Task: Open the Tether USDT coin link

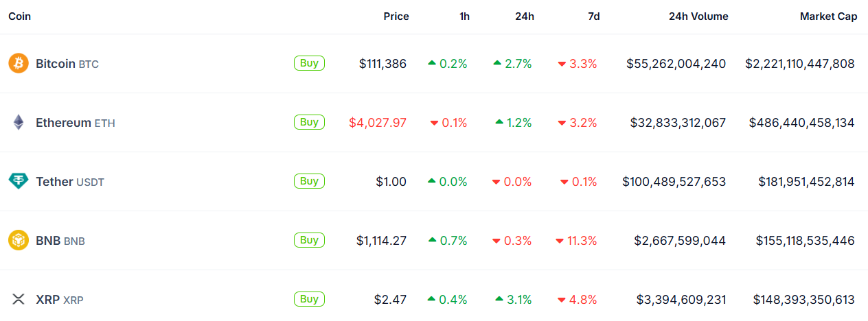Action: point(69,182)
